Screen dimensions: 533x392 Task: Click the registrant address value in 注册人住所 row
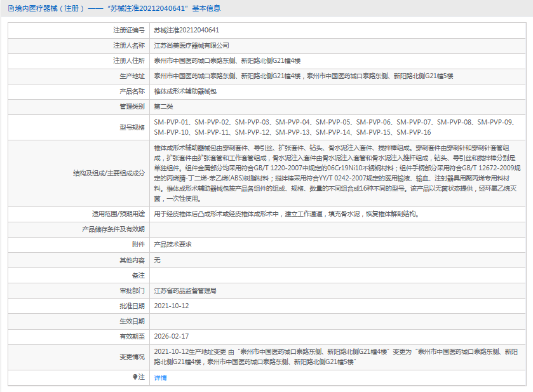pyautogui.click(x=227, y=61)
